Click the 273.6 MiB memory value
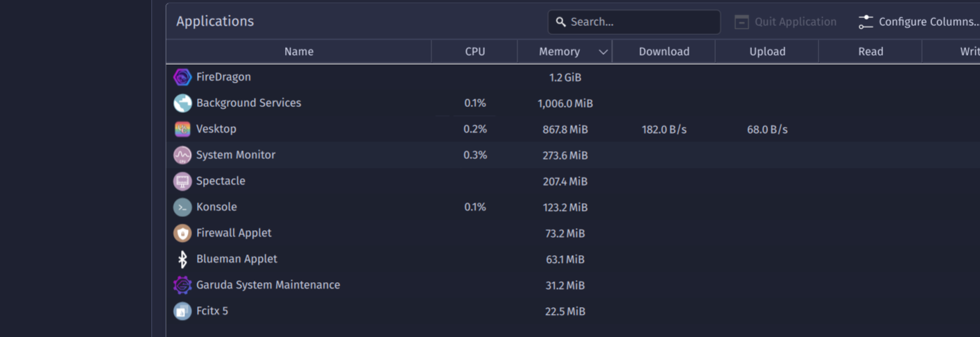The height and width of the screenshot is (337, 980). coord(565,155)
